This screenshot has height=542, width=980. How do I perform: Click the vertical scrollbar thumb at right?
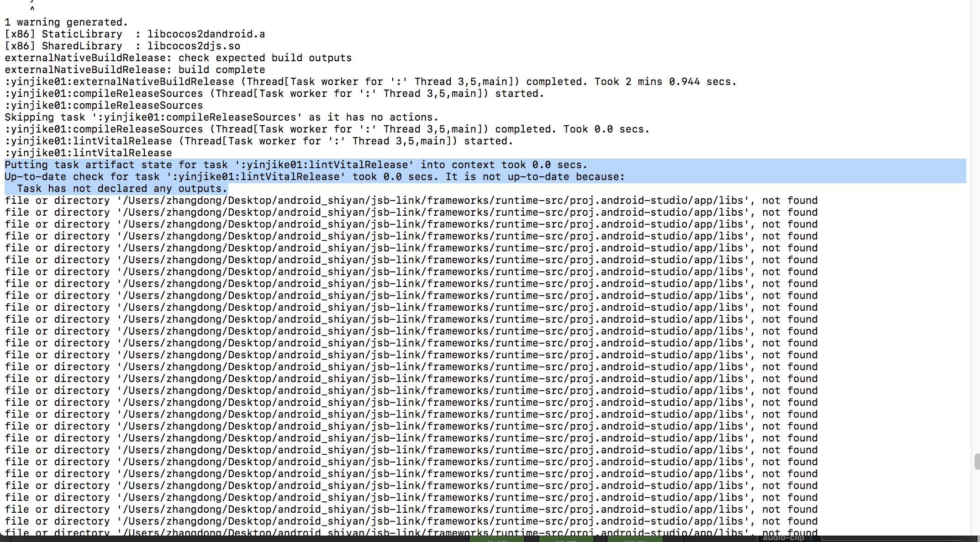(976, 462)
